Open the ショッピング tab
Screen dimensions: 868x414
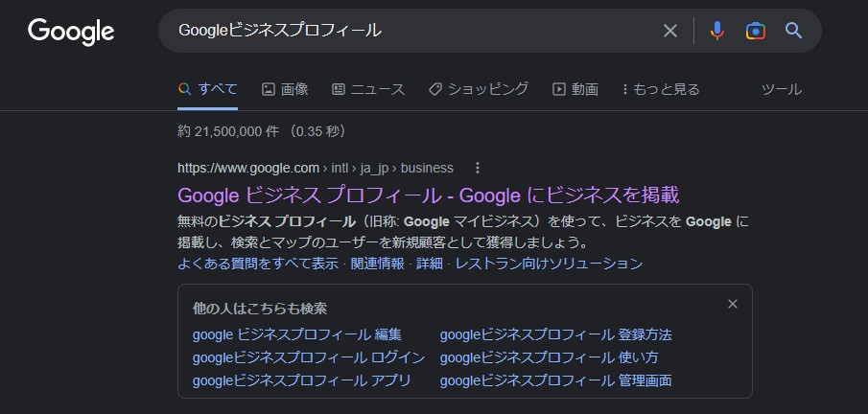(x=479, y=89)
